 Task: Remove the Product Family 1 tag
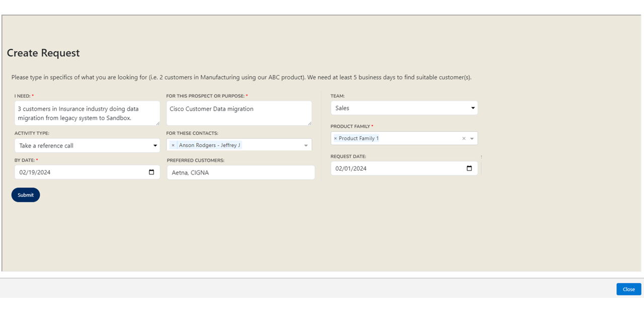pyautogui.click(x=336, y=138)
